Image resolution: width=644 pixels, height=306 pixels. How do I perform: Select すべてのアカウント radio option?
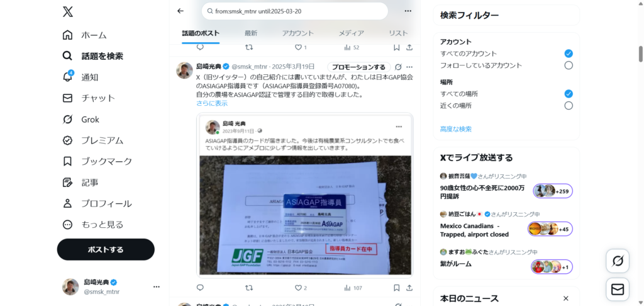[x=569, y=54]
